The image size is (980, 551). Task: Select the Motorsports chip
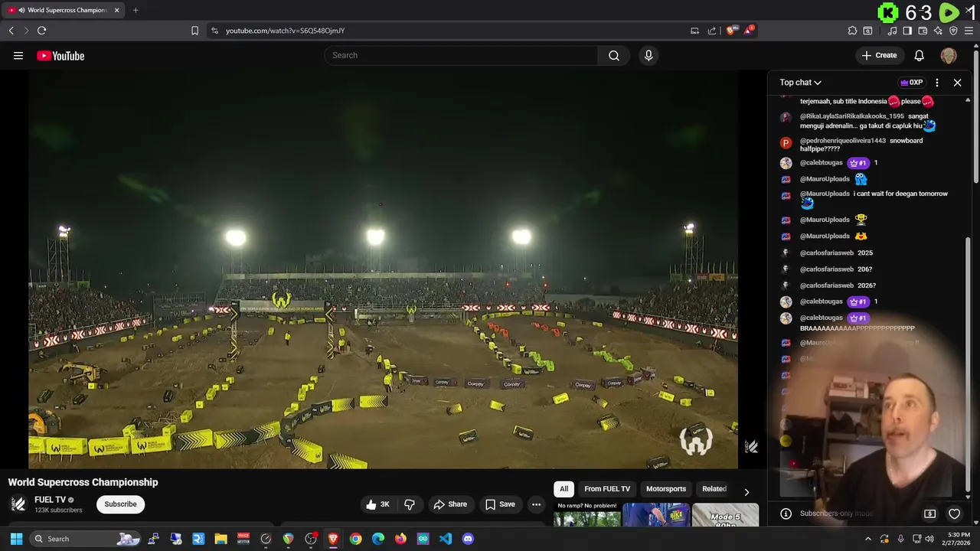pos(666,489)
